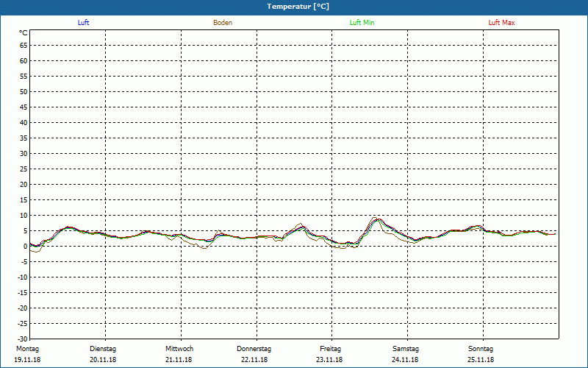
Task: Click the Luft Min legend label
Action: click(362, 23)
